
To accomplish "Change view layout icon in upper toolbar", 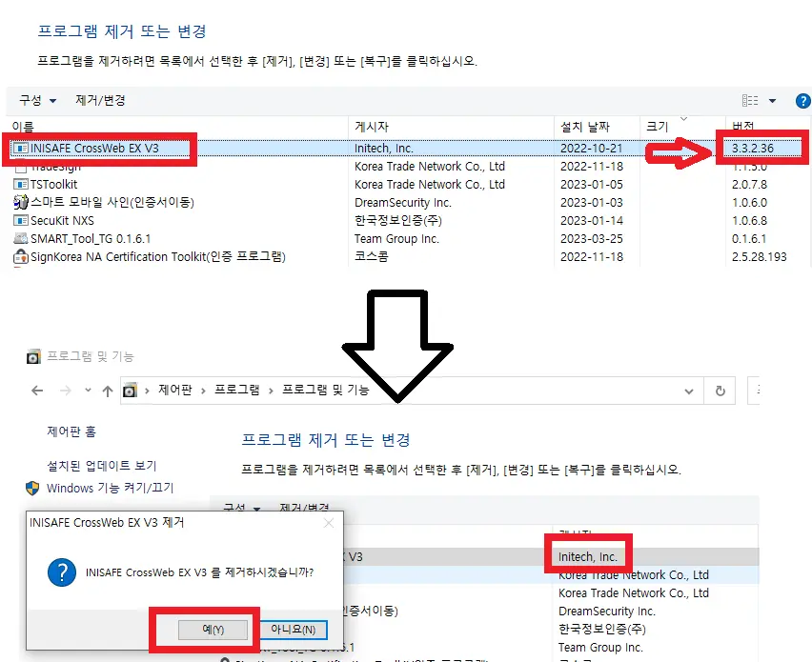I will pyautogui.click(x=750, y=100).
